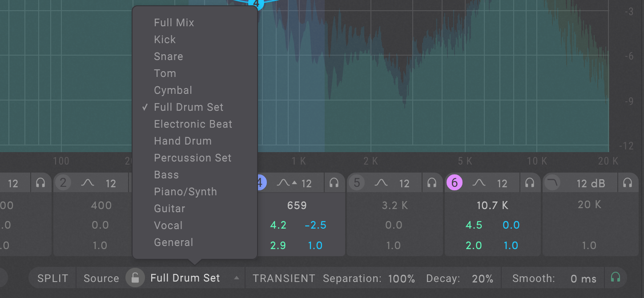Open the 12 dB slope selector
Screen dimensions: 644x298
(590, 183)
